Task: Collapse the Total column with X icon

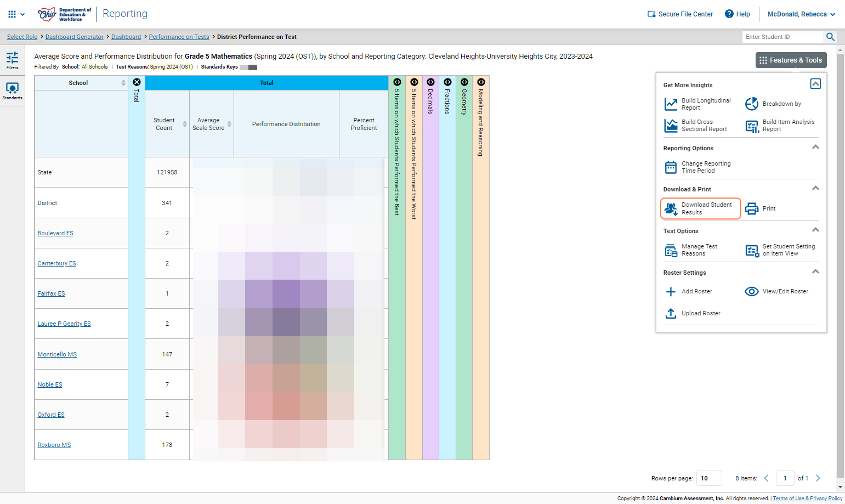Action: (x=137, y=82)
